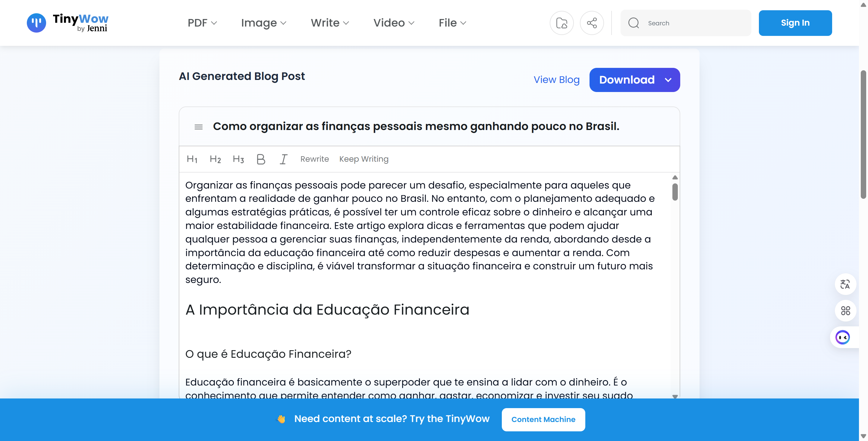Open the my files folder icon
Viewport: 868px width, 441px height.
pos(561,23)
